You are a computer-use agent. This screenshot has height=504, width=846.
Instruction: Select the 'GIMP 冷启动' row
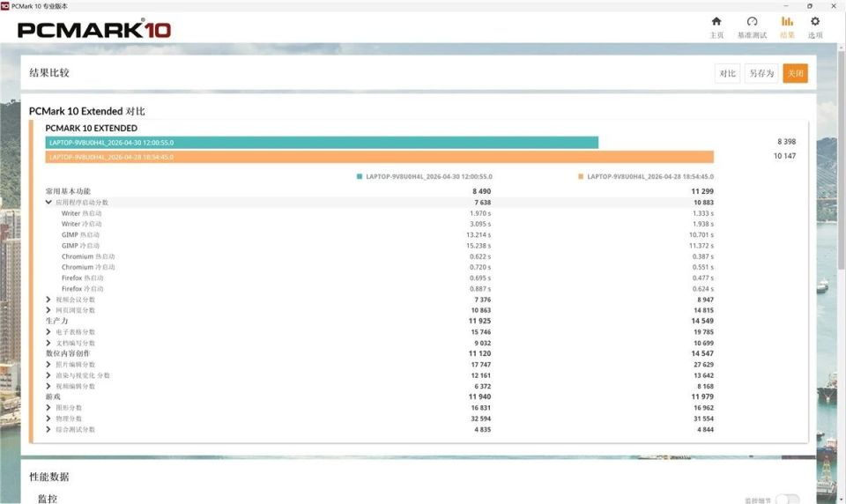tap(379, 246)
